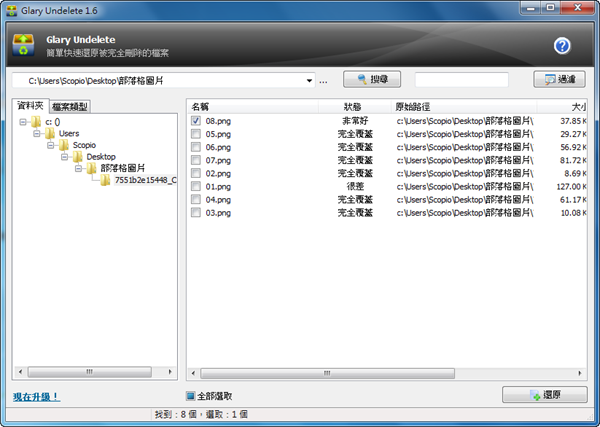Select the 02.png file name
The image size is (600, 427).
pos(218,173)
